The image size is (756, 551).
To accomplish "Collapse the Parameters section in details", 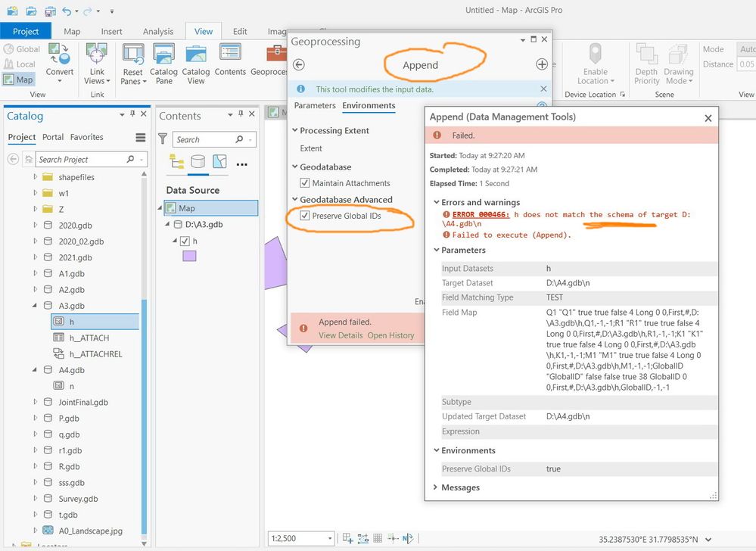I will [x=437, y=250].
